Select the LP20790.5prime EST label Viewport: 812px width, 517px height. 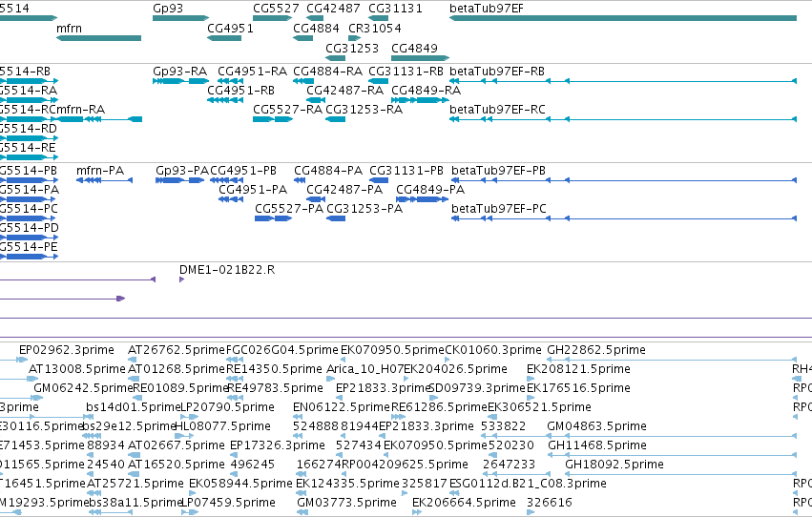click(227, 407)
